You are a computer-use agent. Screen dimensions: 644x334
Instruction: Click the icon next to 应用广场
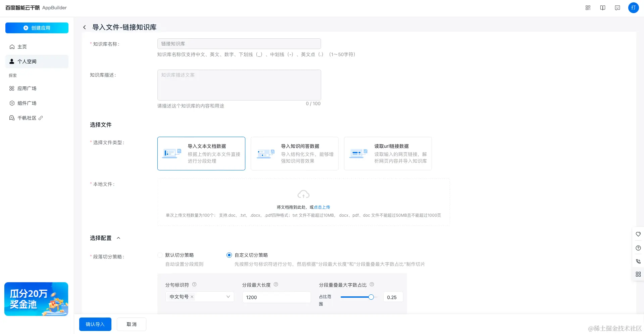[x=12, y=88]
